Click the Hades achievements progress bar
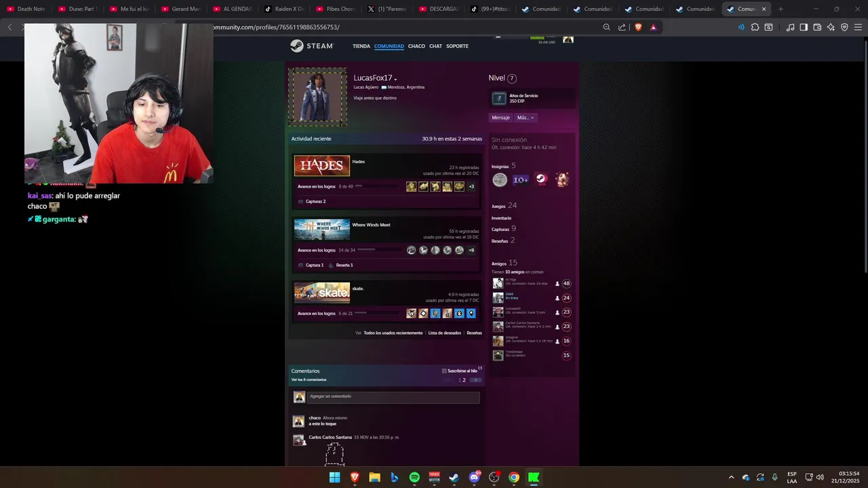Image resolution: width=868 pixels, height=488 pixels. (378, 186)
